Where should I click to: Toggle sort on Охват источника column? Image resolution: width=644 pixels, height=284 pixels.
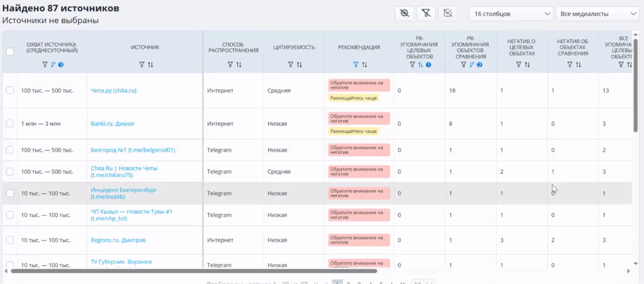pyautogui.click(x=53, y=65)
